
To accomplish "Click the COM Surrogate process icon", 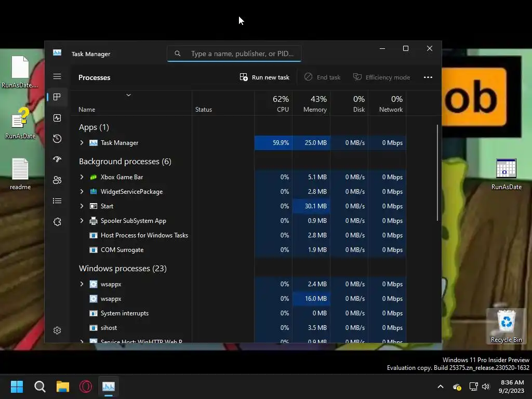I will coord(94,250).
